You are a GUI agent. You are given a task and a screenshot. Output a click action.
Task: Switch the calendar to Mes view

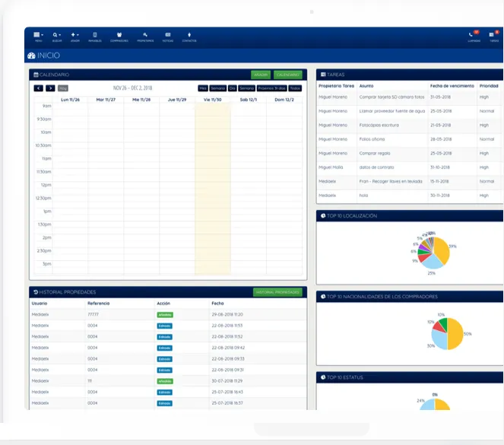point(203,88)
